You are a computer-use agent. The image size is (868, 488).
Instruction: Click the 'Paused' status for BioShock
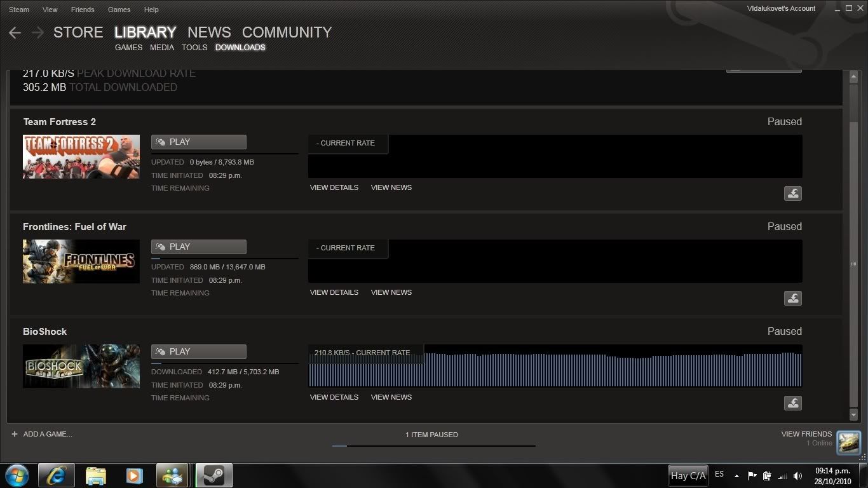click(785, 331)
